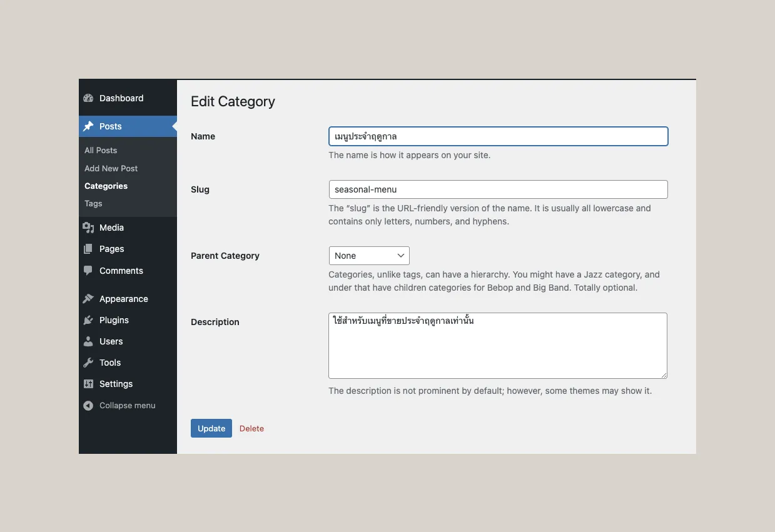
Task: Click the Posts pushpin icon
Action: click(88, 126)
